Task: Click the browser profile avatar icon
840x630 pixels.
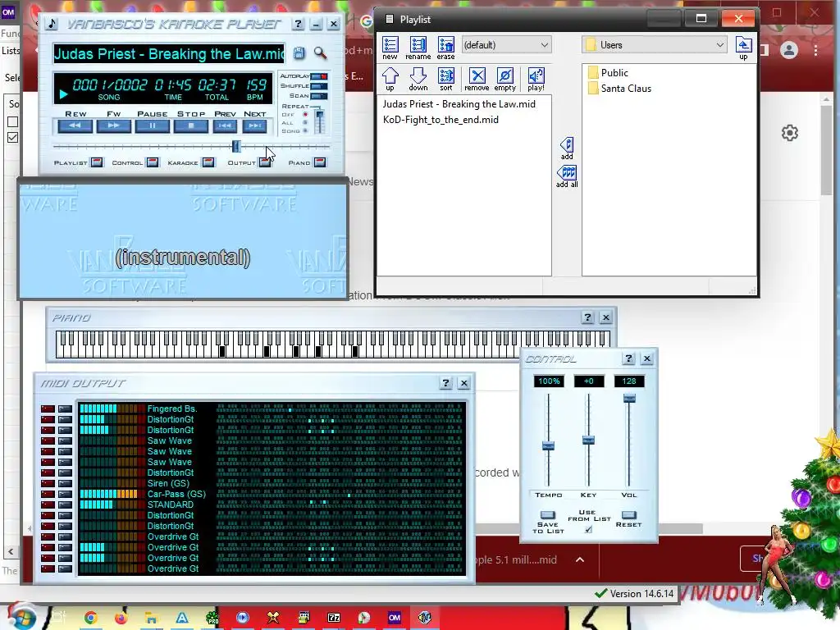Action: tap(788, 50)
